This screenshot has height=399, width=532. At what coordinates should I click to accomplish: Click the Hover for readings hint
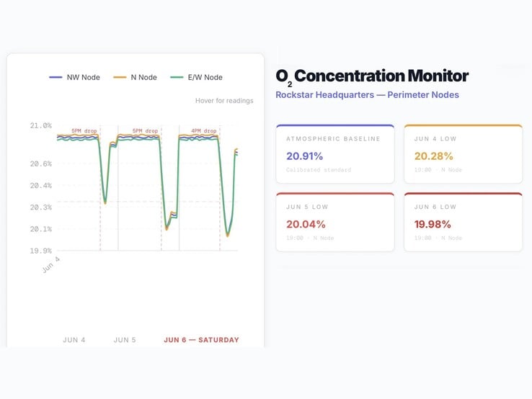[x=224, y=101]
